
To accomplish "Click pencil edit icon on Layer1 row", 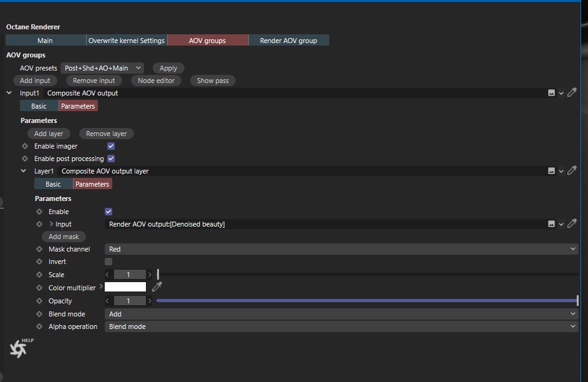I will click(x=572, y=170).
